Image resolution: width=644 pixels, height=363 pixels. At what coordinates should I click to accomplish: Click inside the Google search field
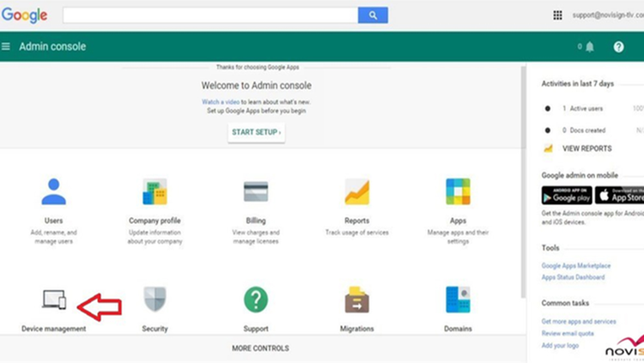(210, 15)
